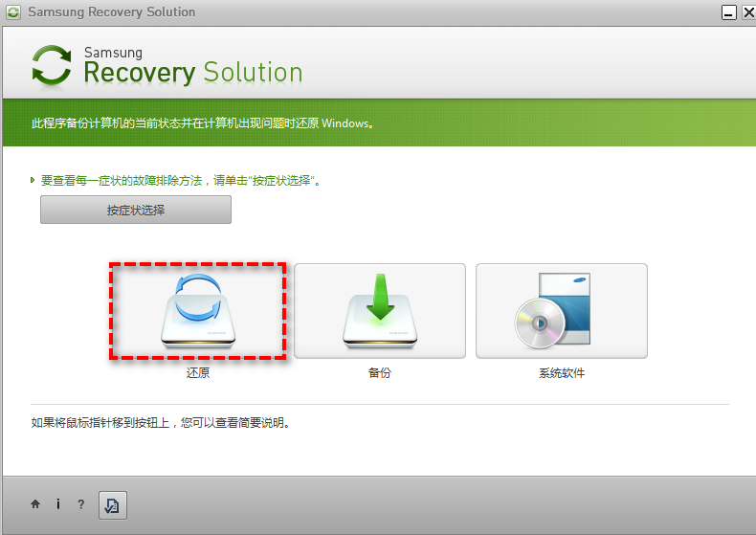
Task: Open the 还原 restore drive icon
Action: coord(198,311)
